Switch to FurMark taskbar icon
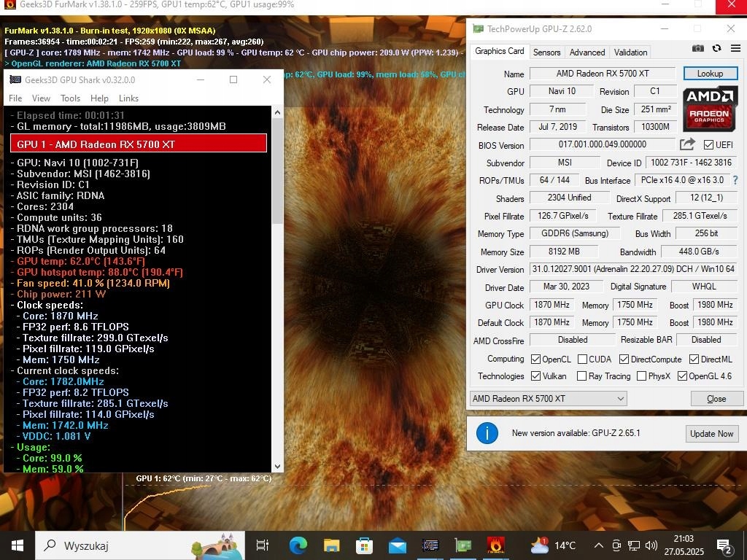This screenshot has height=560, width=747. [x=495, y=545]
